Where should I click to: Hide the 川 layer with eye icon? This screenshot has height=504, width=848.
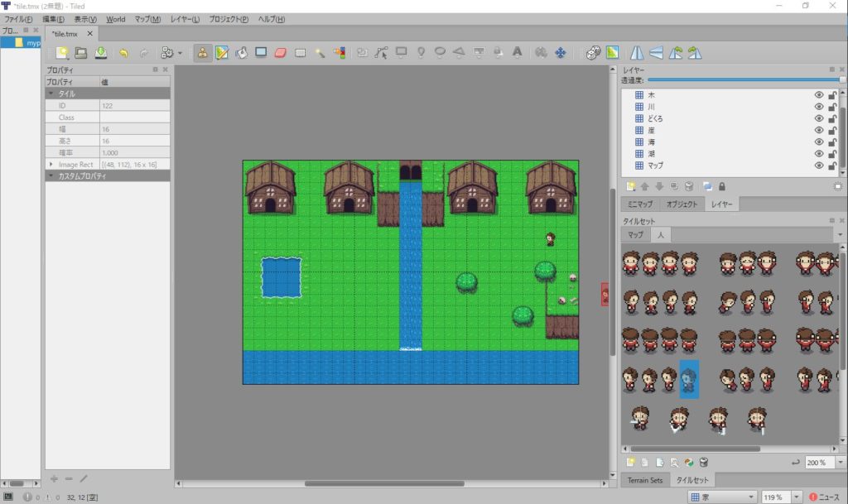coord(819,107)
